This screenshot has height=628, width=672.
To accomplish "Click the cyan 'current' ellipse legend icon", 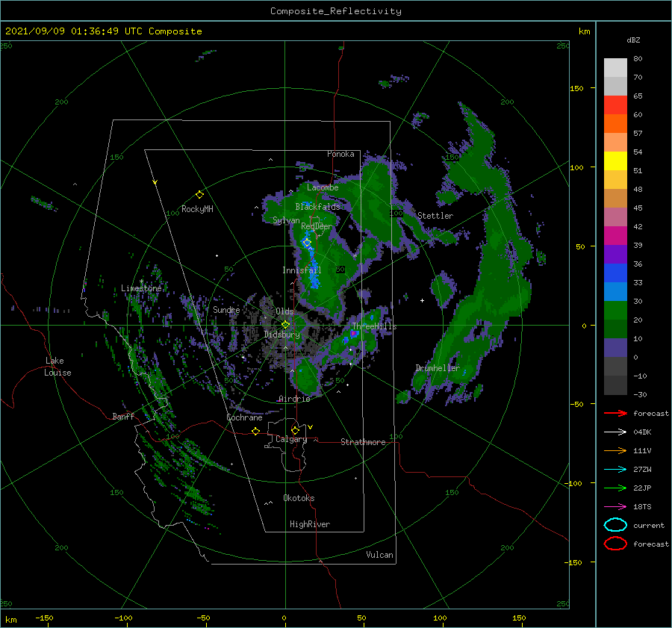I will tap(615, 525).
